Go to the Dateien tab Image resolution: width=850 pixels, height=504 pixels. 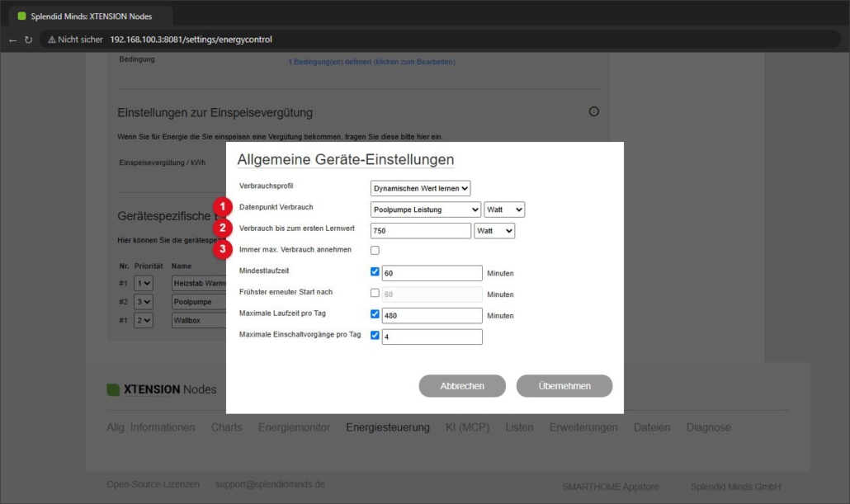[652, 427]
